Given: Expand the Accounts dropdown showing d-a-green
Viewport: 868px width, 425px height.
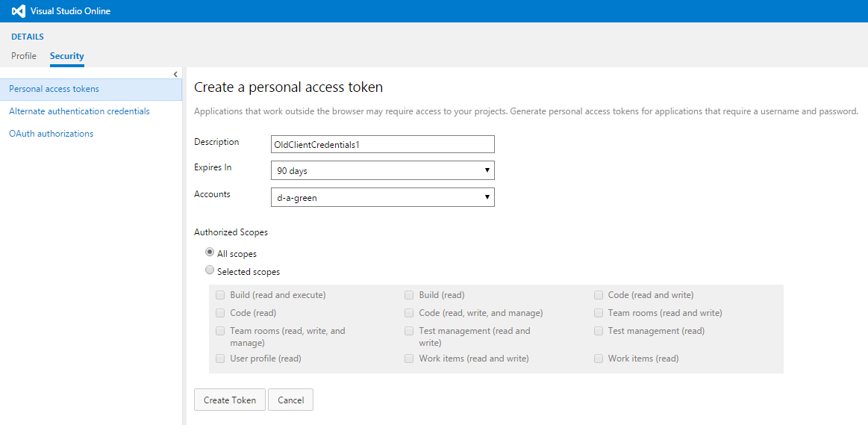Looking at the screenshot, I should pyautogui.click(x=382, y=197).
